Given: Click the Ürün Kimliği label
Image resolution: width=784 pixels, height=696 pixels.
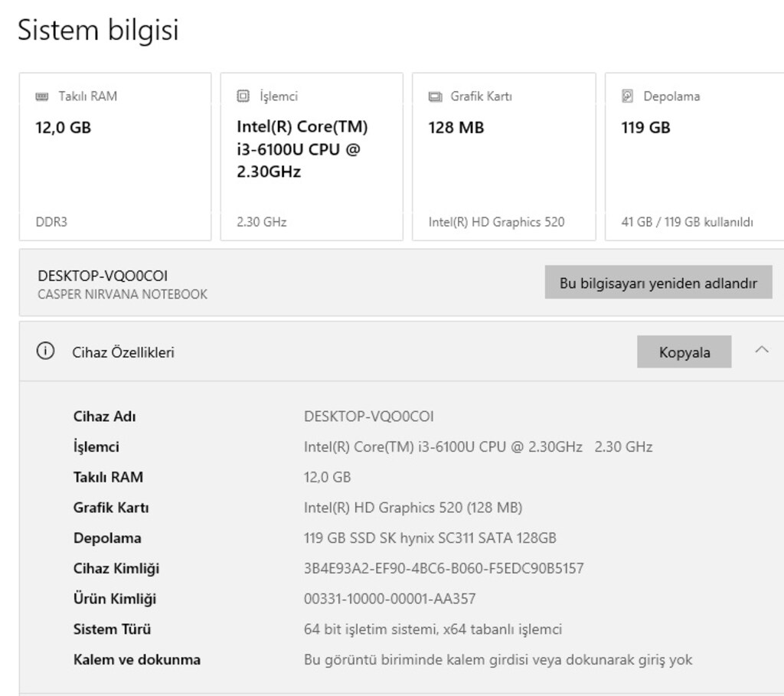Looking at the screenshot, I should [115, 599].
